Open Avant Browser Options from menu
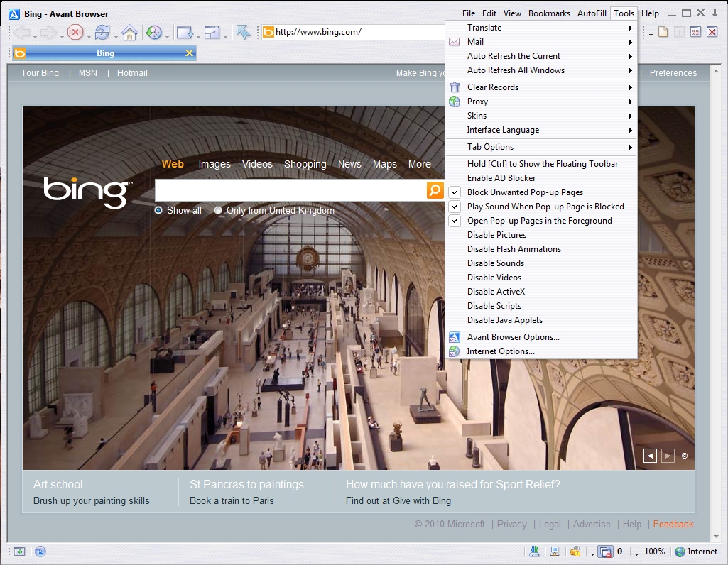 (541, 337)
